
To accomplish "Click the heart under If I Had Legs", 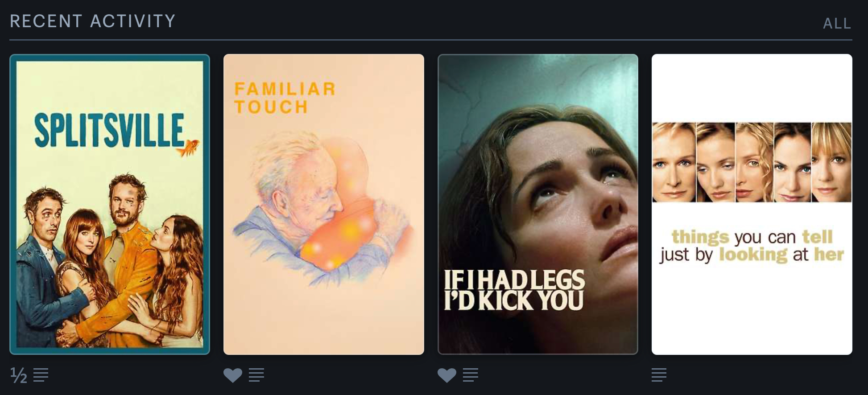I will 447,375.
